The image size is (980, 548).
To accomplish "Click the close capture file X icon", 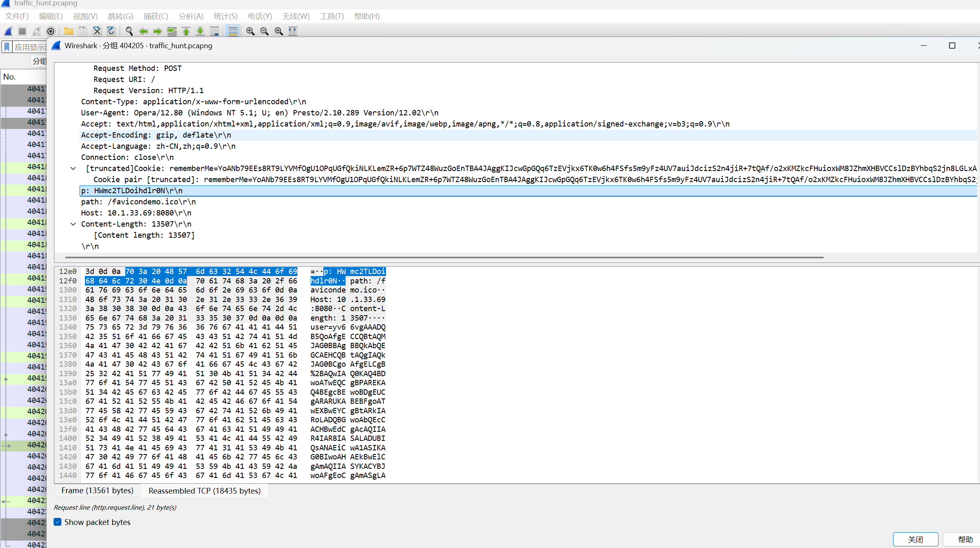I will (x=97, y=31).
